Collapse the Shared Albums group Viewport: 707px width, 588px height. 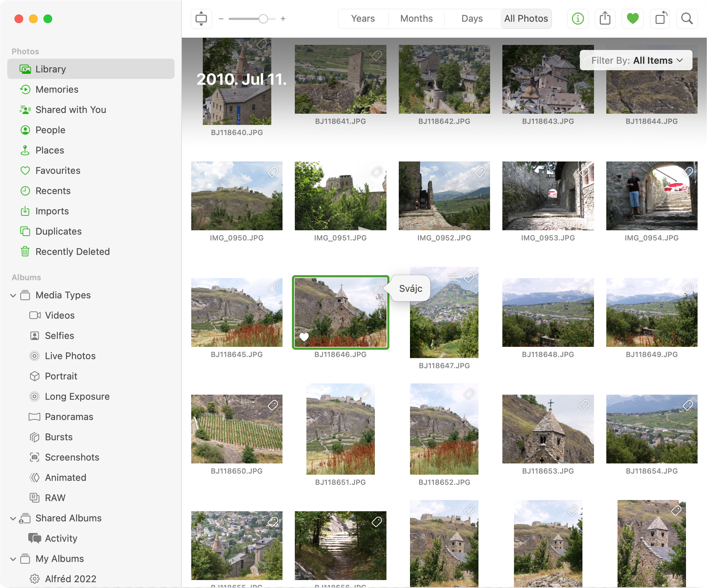pyautogui.click(x=13, y=518)
